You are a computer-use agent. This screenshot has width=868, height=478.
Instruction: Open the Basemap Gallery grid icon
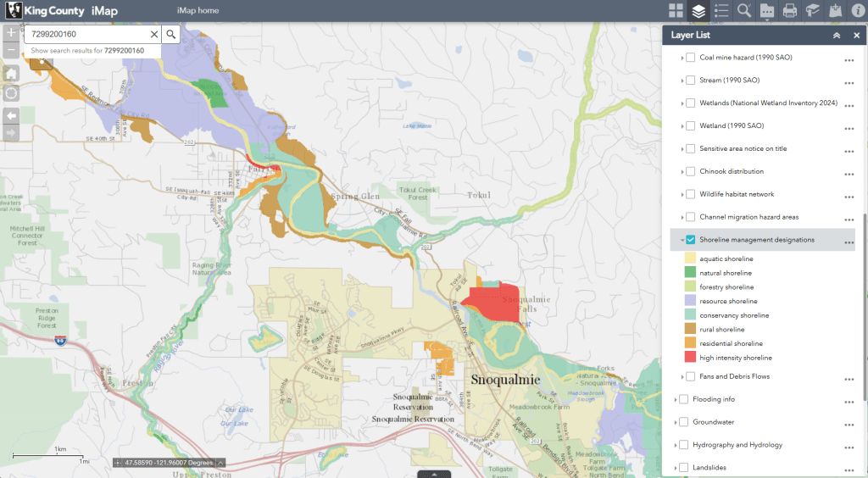tap(676, 11)
